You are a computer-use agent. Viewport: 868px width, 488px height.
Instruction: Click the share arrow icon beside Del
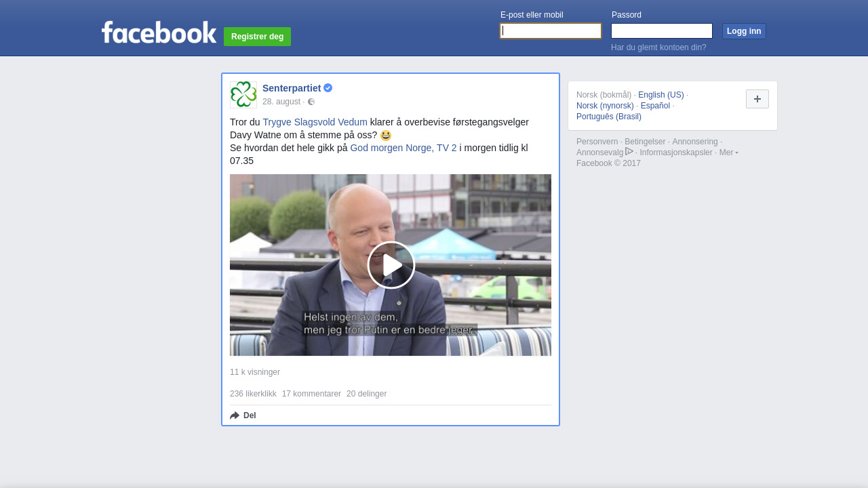pyautogui.click(x=235, y=415)
